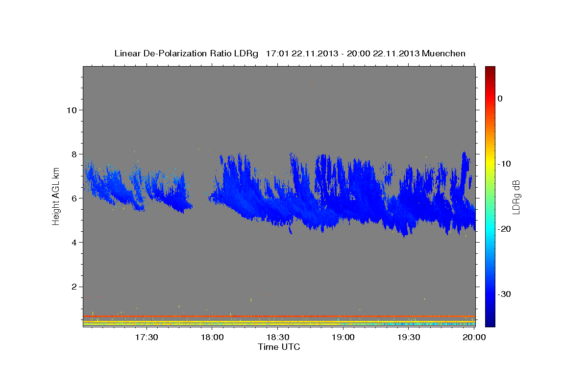Click the yellow region of the colorbar
This screenshot has width=588, height=392.
point(490,163)
